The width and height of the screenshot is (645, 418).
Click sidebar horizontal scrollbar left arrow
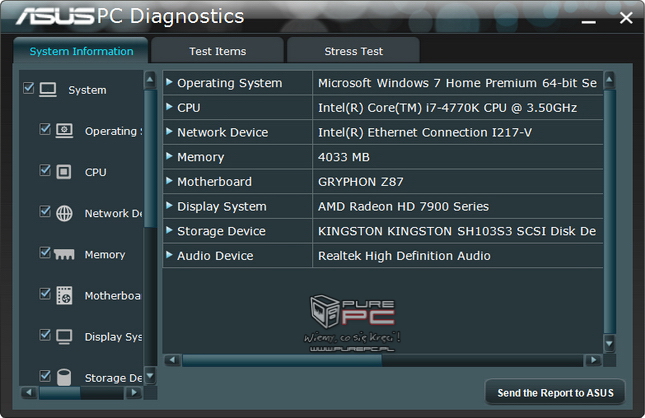[29, 392]
